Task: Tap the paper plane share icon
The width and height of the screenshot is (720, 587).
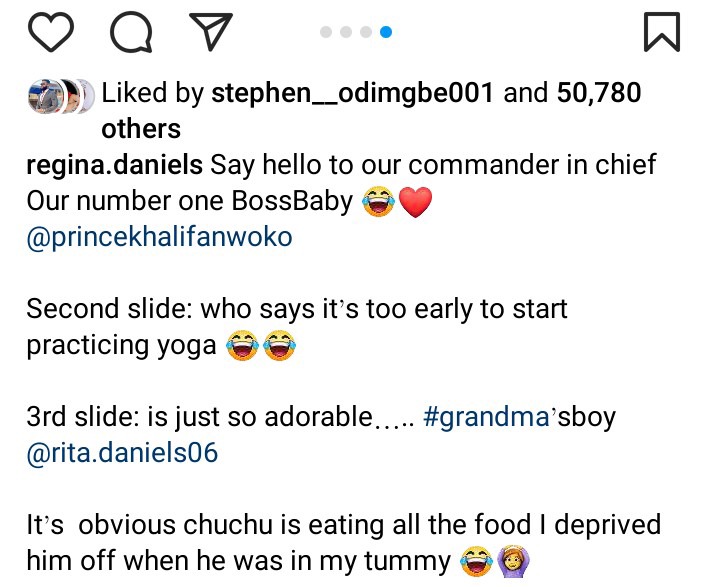Action: click(210, 33)
